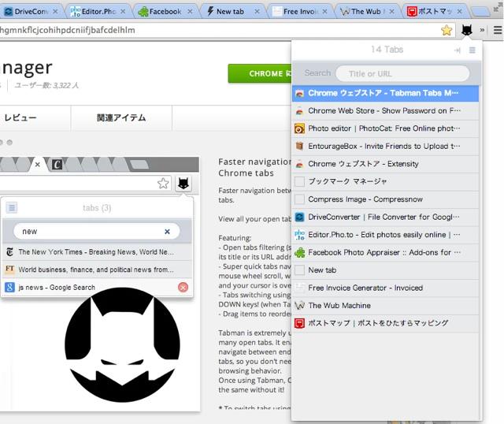Click the bookmark star in address bar
Image resolution: width=504 pixels, height=424 pixels.
[x=447, y=30]
